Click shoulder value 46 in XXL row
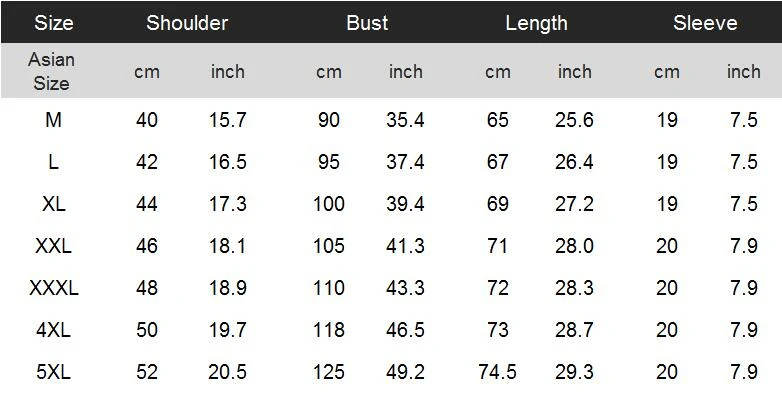782x396 pixels. click(147, 245)
